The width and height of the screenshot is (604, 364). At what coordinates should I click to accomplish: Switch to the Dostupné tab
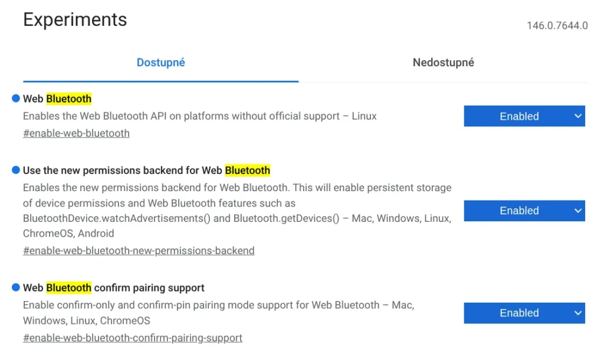tap(160, 63)
